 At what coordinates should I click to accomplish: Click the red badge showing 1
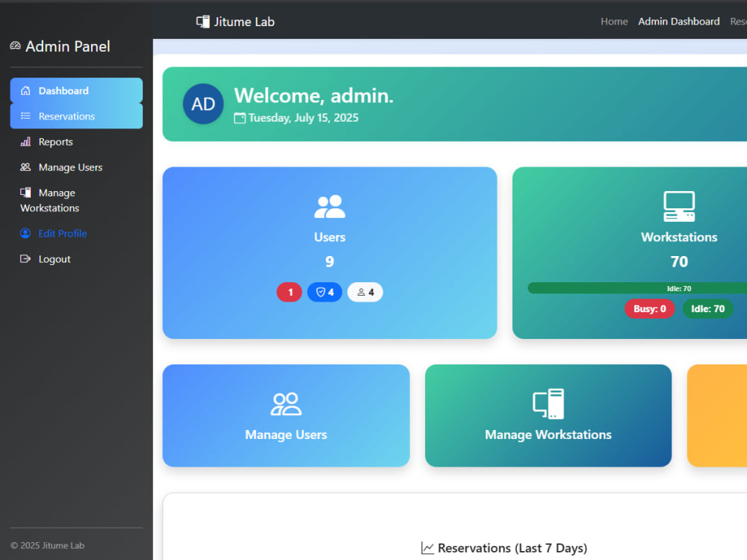(289, 293)
